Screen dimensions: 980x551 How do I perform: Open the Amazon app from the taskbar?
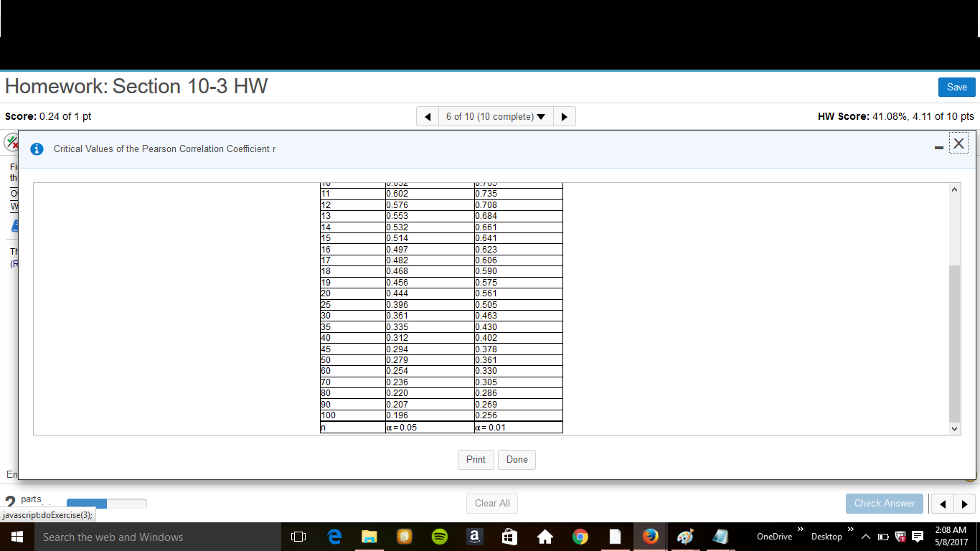click(474, 536)
